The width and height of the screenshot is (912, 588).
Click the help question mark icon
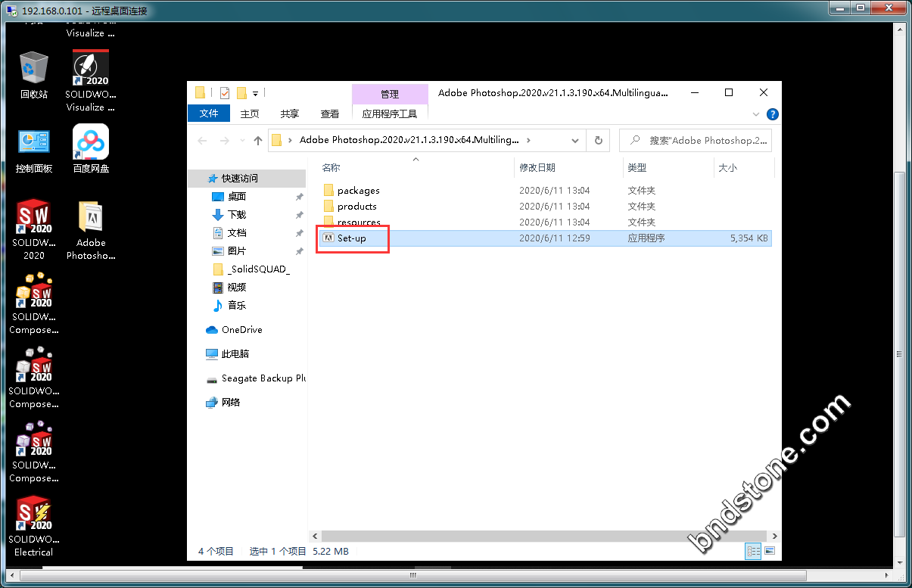[x=772, y=114]
